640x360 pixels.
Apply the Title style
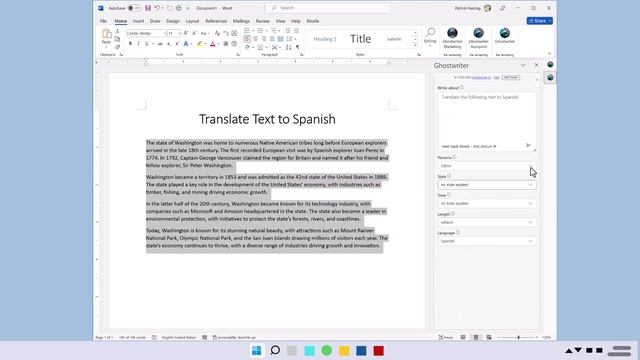click(361, 39)
